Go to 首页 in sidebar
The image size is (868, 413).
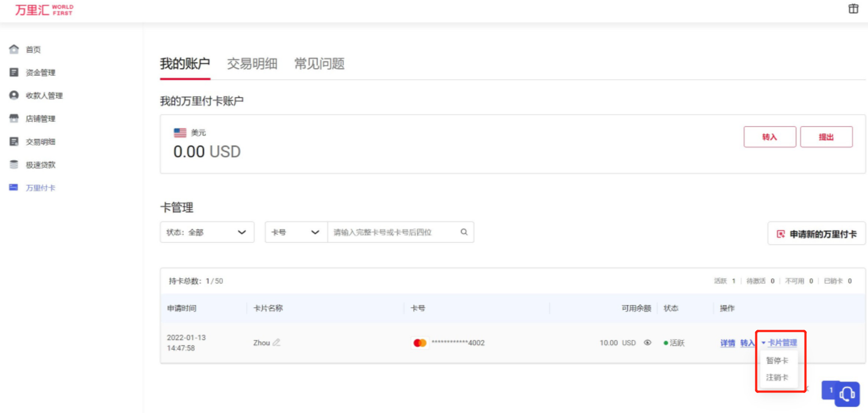tap(33, 49)
